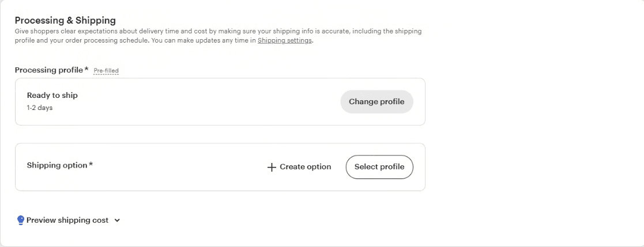Click empty area inside Ready to ship card
644x247 pixels.
205,102
